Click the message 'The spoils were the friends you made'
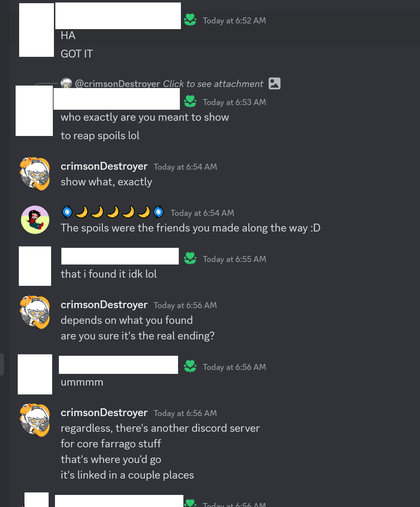The width and height of the screenshot is (420, 507). tap(190, 228)
